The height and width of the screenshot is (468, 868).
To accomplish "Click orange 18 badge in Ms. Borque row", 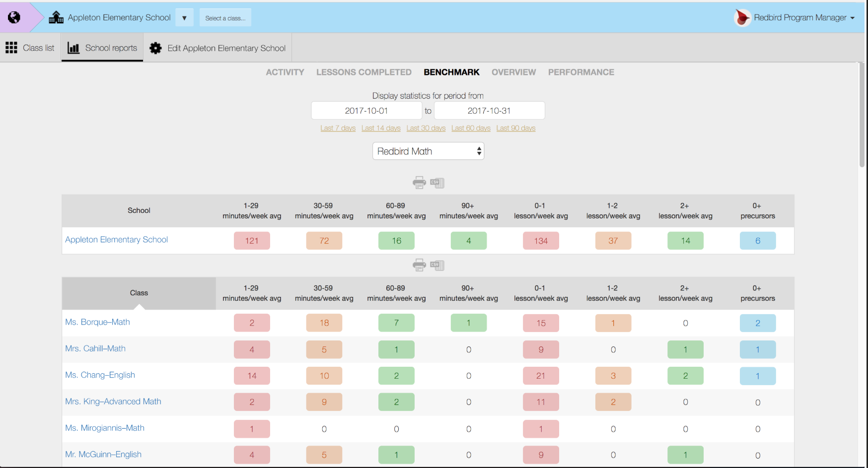I will pyautogui.click(x=324, y=323).
